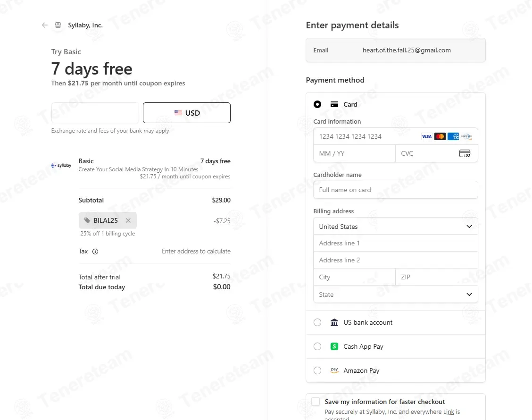
Task: Click the Full name on card field
Action: [x=396, y=190]
